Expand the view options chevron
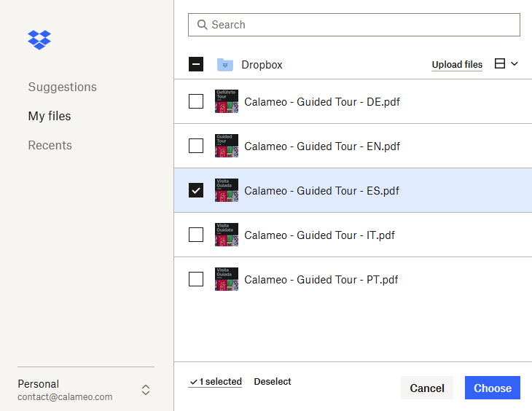This screenshot has width=532, height=411. click(515, 63)
